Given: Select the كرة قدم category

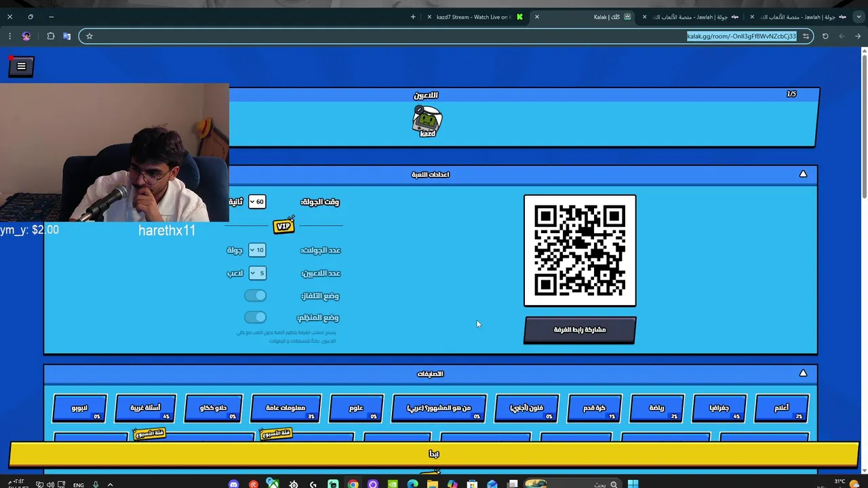Looking at the screenshot, I should pyautogui.click(x=594, y=408).
